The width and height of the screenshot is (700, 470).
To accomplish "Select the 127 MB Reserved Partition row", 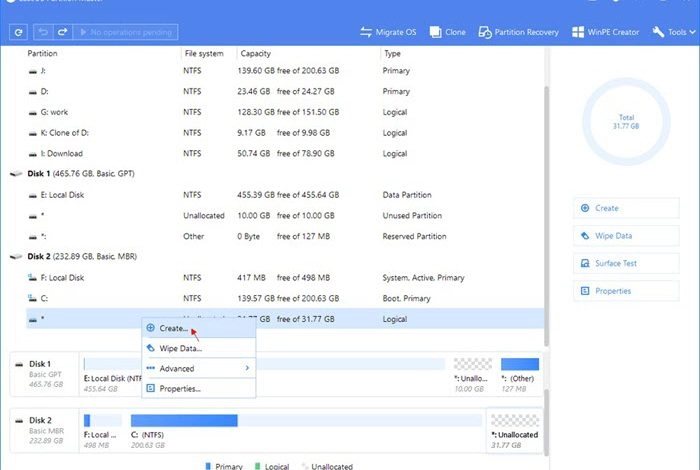I will point(285,236).
